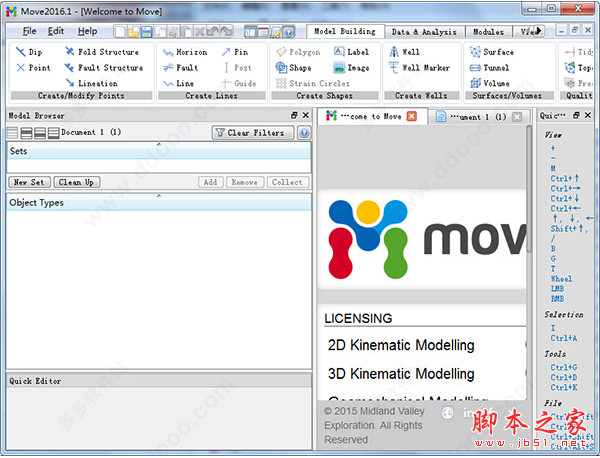This screenshot has height=458, width=600.
Task: Click first Model Browser layout icon
Action: (x=13, y=133)
